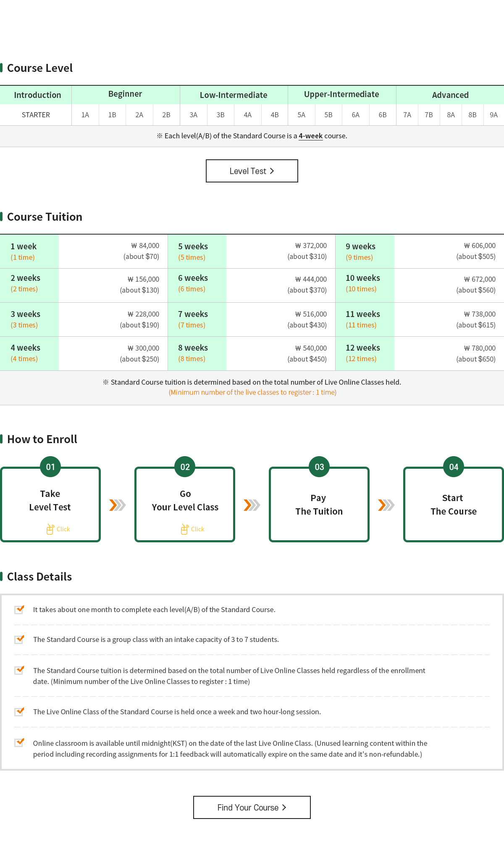
Task: Click the 1A level cell
Action: click(x=85, y=115)
